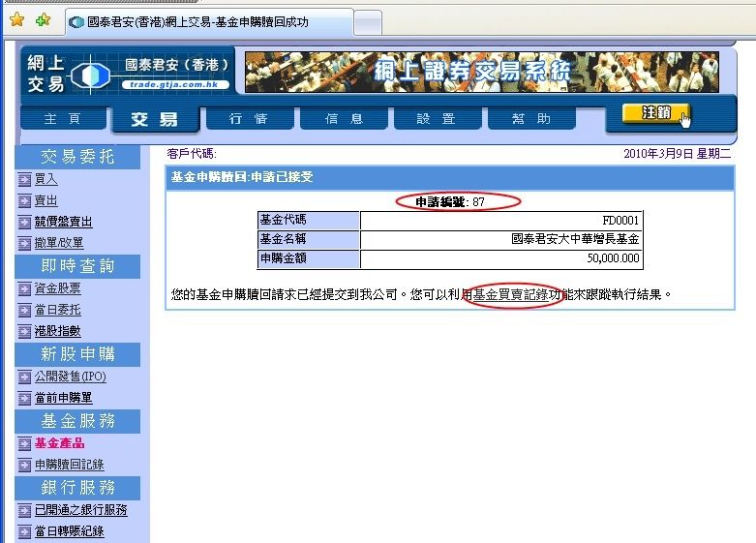Open the 申購贖回記錄 link
The image size is (756, 543).
pos(70,465)
